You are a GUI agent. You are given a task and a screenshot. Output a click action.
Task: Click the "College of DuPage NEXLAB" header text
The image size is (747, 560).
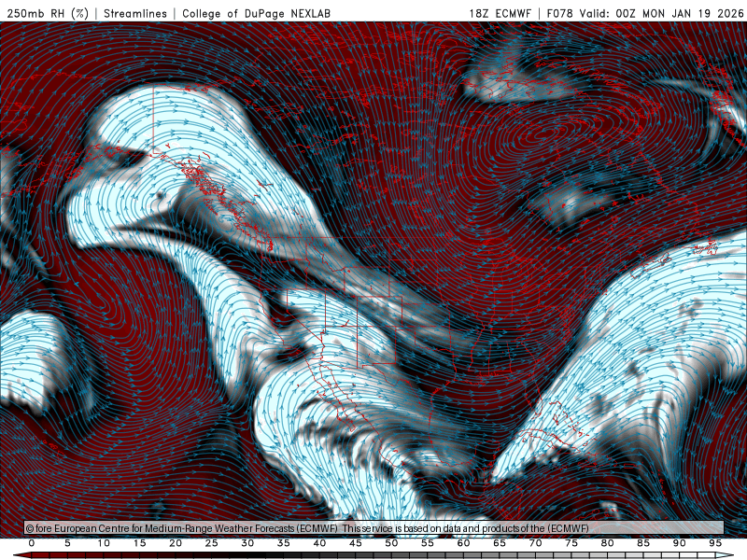pos(256,13)
